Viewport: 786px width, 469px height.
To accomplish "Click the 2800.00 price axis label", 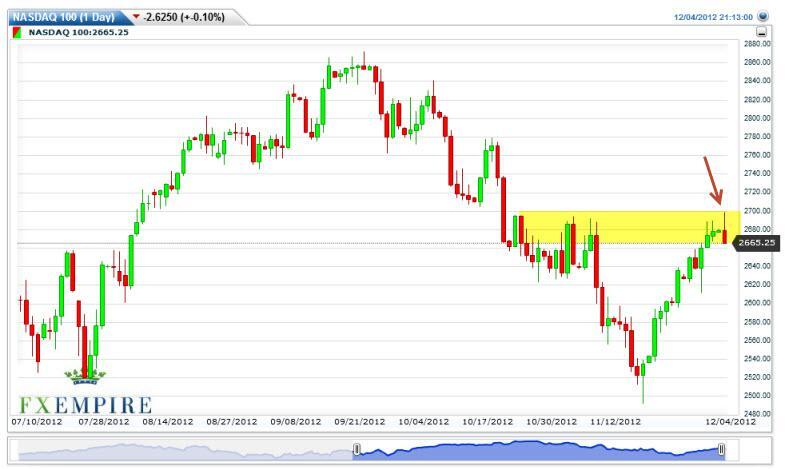I will (x=757, y=118).
